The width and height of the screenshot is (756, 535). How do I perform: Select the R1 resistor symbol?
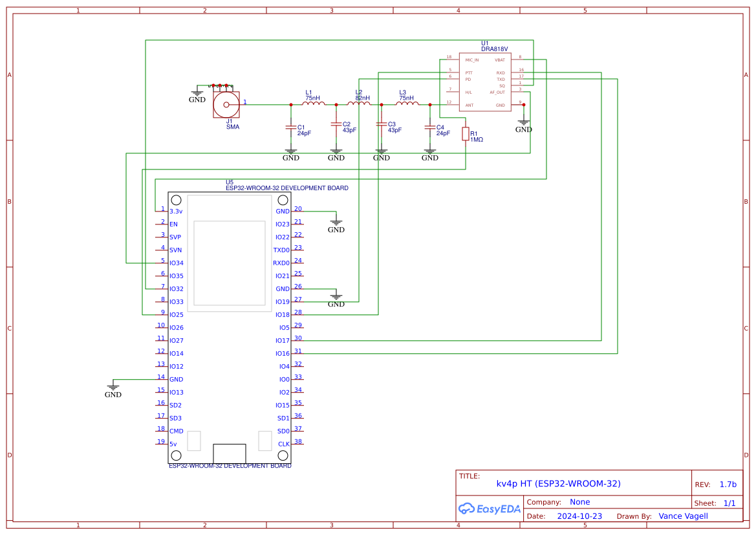pyautogui.click(x=465, y=134)
